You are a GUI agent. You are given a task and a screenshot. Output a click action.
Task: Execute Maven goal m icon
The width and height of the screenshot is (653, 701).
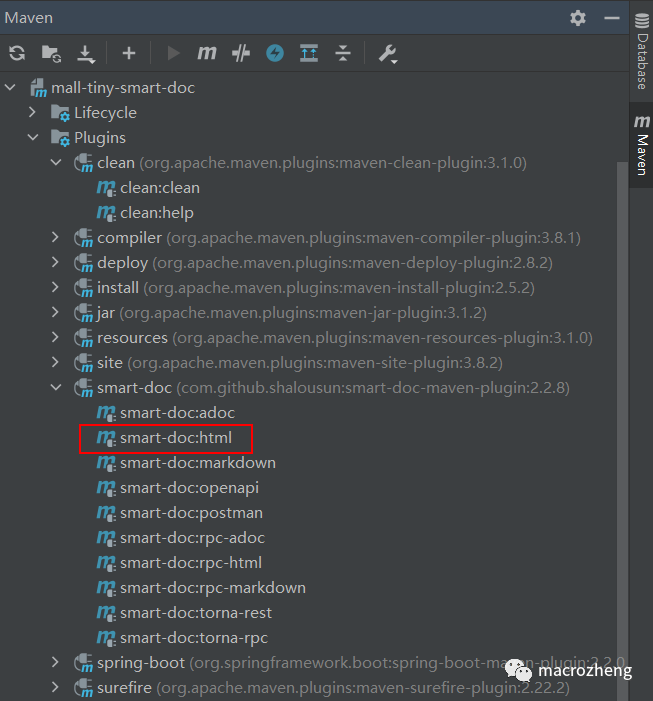coord(207,53)
